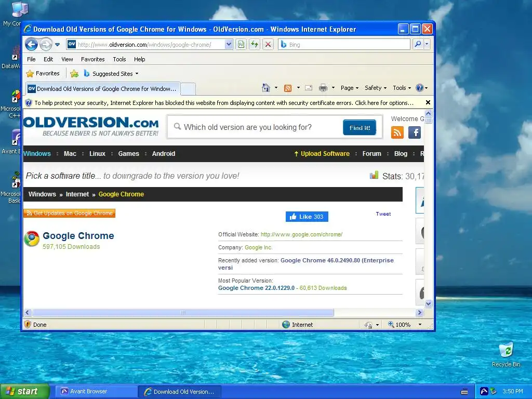Click the magnifier Search button
The width and height of the screenshot is (532, 399).
click(x=418, y=44)
